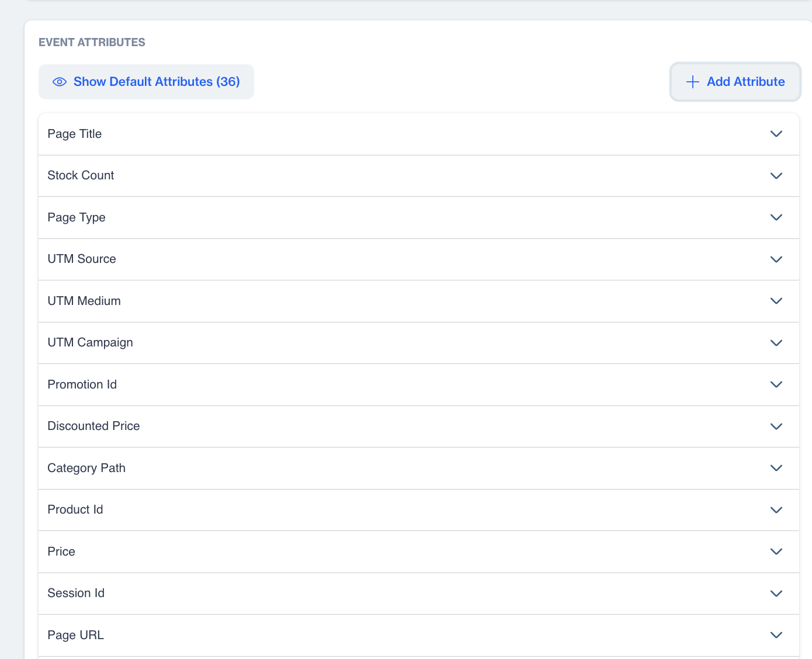This screenshot has width=812, height=659.
Task: Click the plus icon in Add Attribute
Action: click(692, 82)
